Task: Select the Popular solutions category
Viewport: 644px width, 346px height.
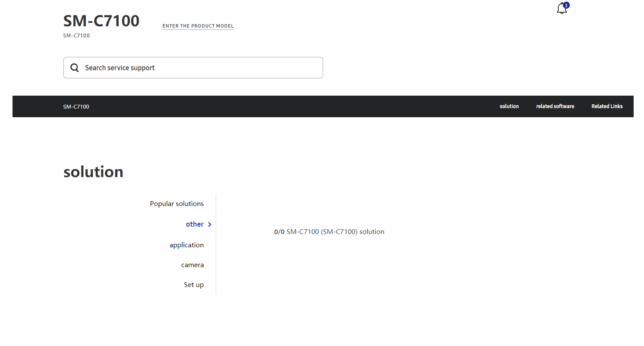Action: tap(177, 203)
